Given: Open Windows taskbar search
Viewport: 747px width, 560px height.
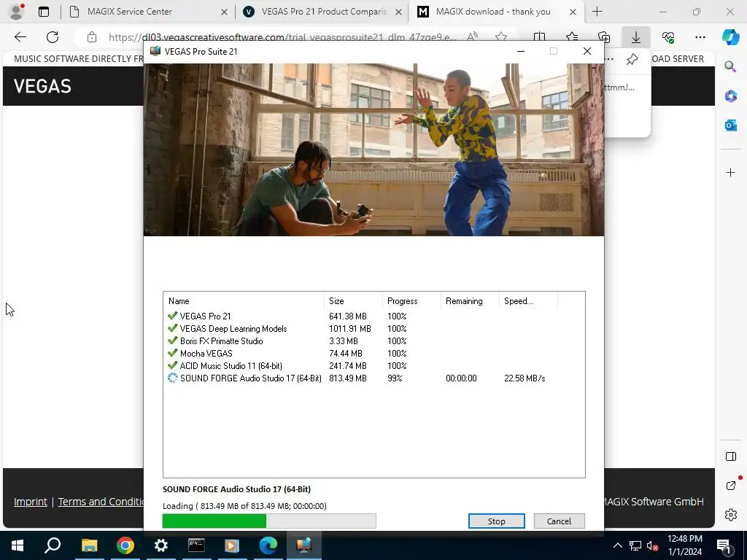Looking at the screenshot, I should click(53, 545).
